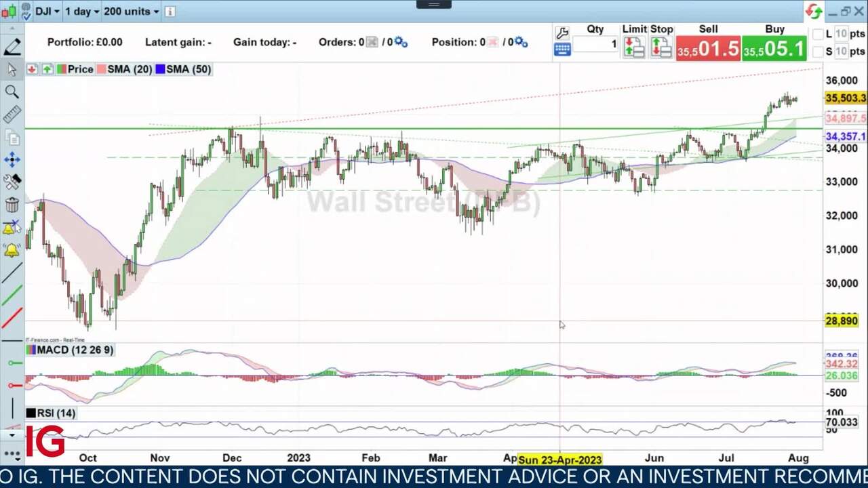Open the candlestick chart style icon
868x488 pixels.
pyautogui.click(x=8, y=12)
